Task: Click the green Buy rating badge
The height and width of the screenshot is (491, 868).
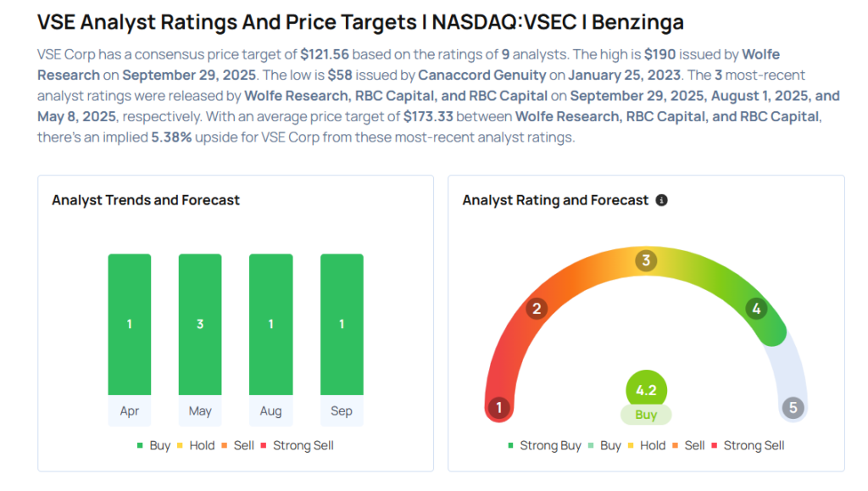Action: (646, 415)
